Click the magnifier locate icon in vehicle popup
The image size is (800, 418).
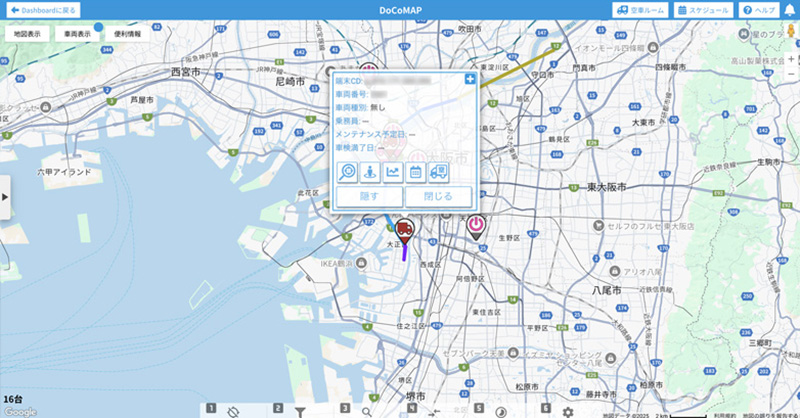349,172
